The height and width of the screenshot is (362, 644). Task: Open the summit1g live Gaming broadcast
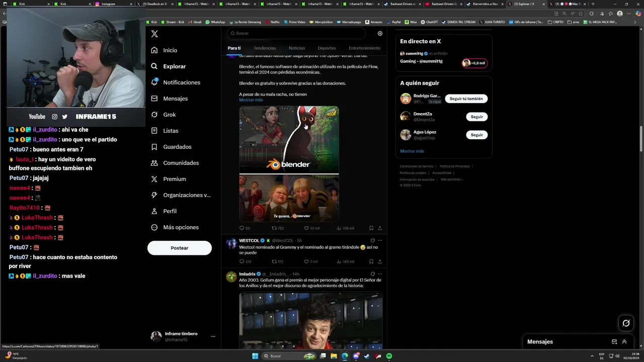443,58
